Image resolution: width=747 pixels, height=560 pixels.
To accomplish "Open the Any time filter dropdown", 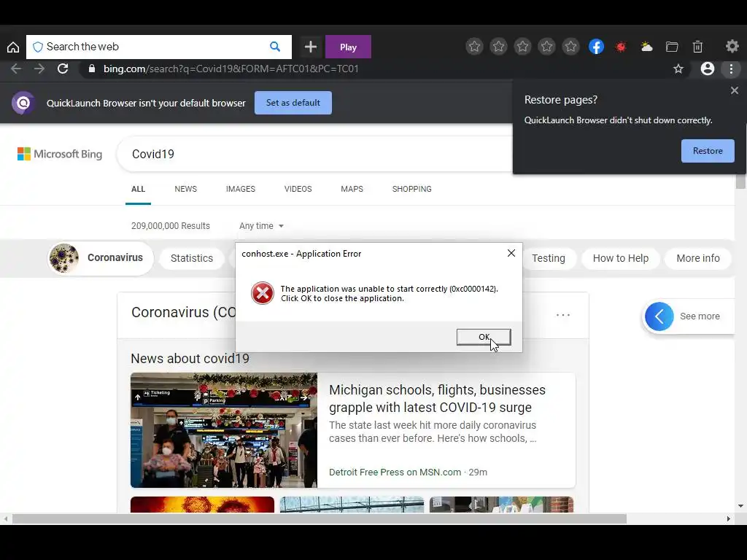I will coord(261,226).
